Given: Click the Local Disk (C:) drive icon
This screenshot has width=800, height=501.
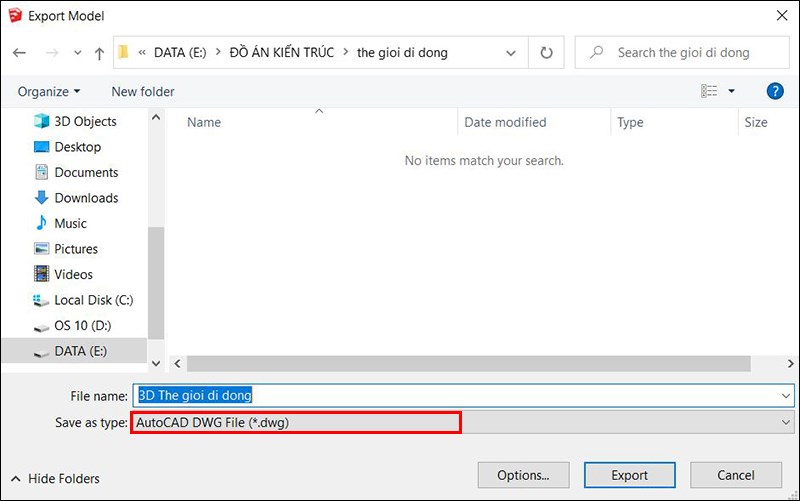Looking at the screenshot, I should coord(41,301).
